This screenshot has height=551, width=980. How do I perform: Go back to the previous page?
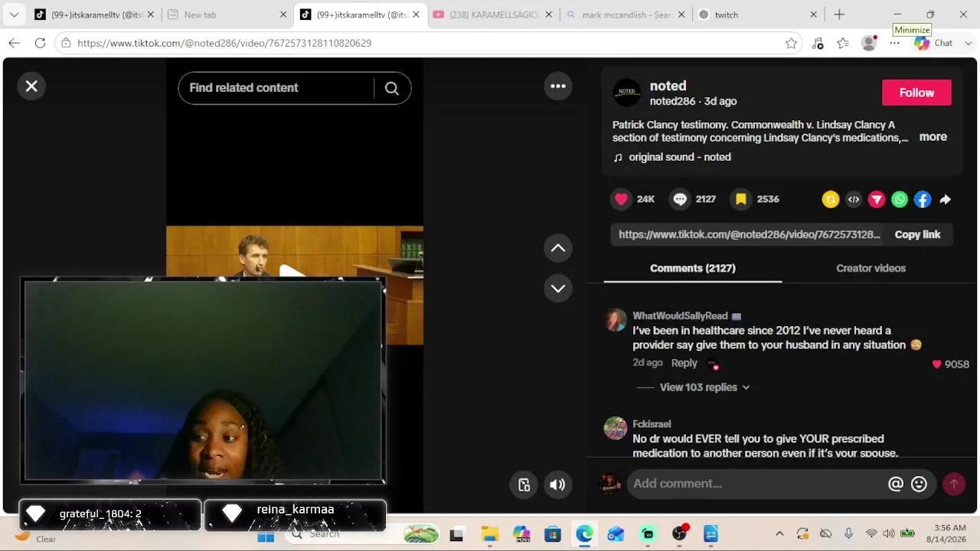tap(15, 44)
